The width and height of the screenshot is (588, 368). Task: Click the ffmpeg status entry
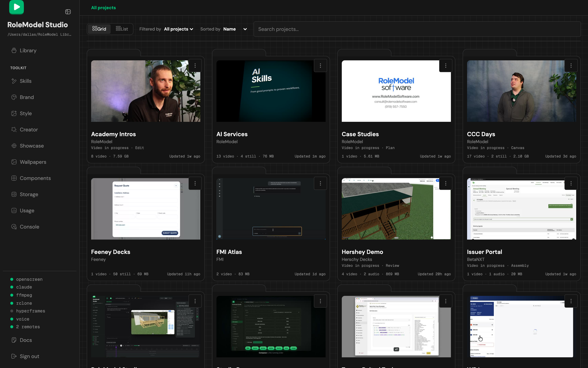(x=21, y=295)
